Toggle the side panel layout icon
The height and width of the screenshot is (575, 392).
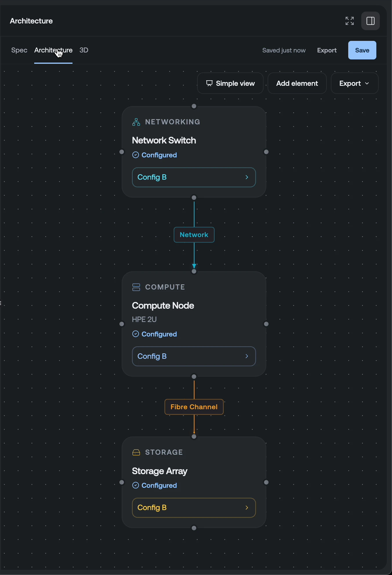371,21
